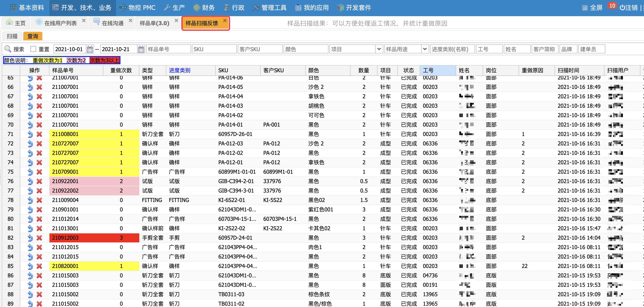The image size is (644, 307).
Task: Click the home icon on 主页 tab
Action: [9, 22]
